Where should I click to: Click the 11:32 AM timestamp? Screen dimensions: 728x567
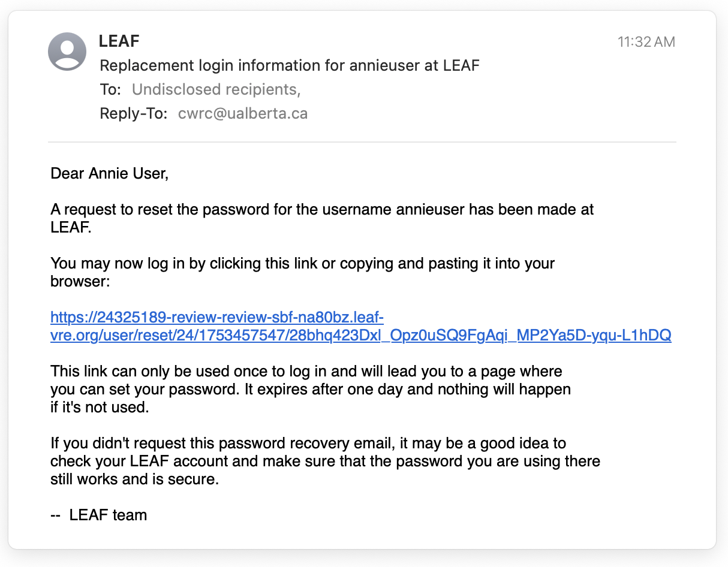click(646, 42)
